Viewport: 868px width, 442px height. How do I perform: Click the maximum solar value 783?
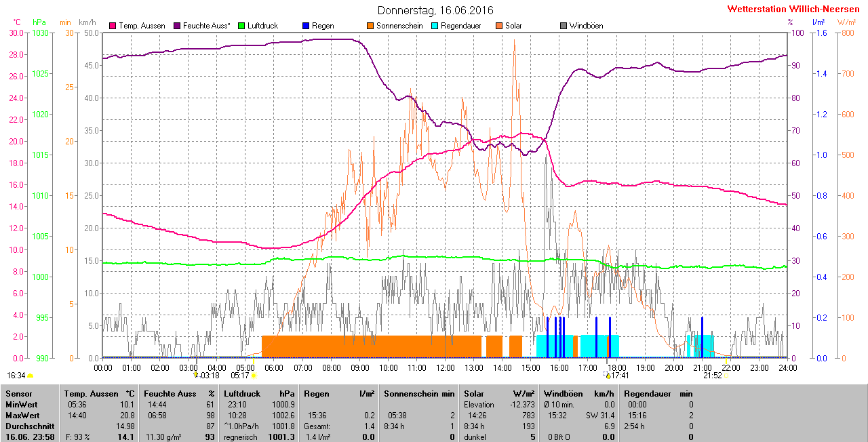(x=530, y=416)
